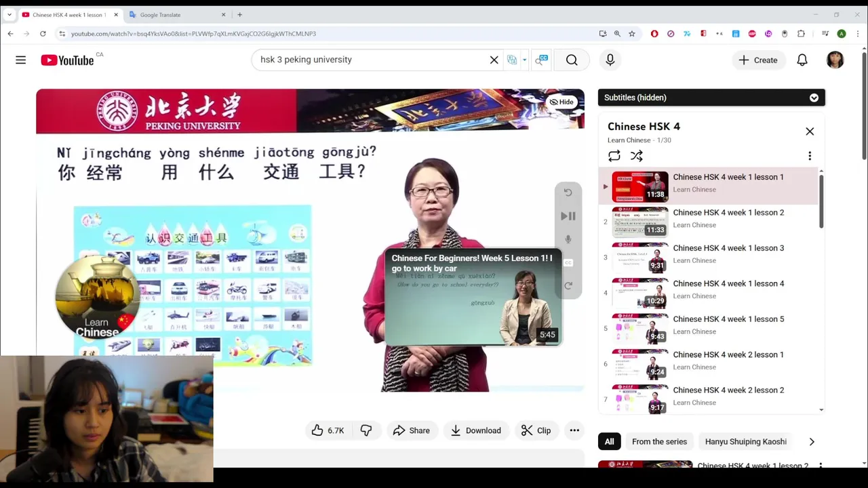Go back in browser history
The image size is (868, 488).
pyautogui.click(x=10, y=34)
